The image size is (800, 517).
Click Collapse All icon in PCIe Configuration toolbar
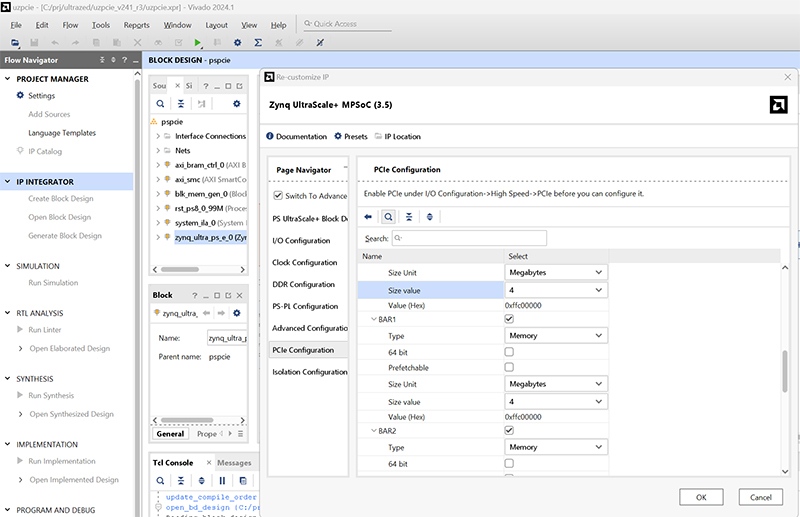409,216
